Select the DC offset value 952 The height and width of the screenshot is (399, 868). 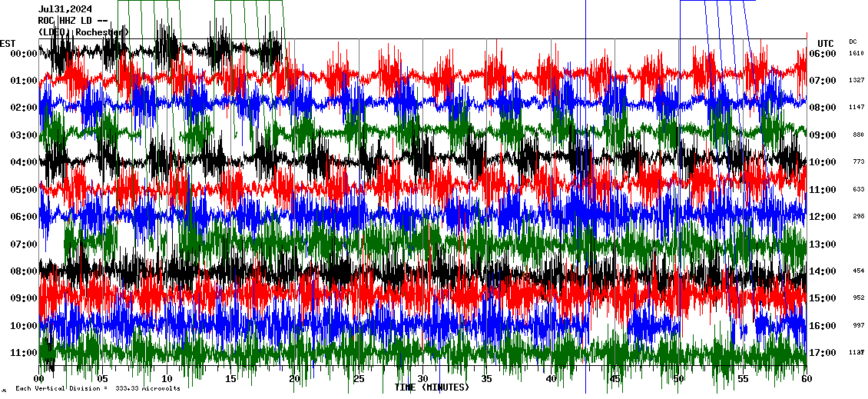857,298
